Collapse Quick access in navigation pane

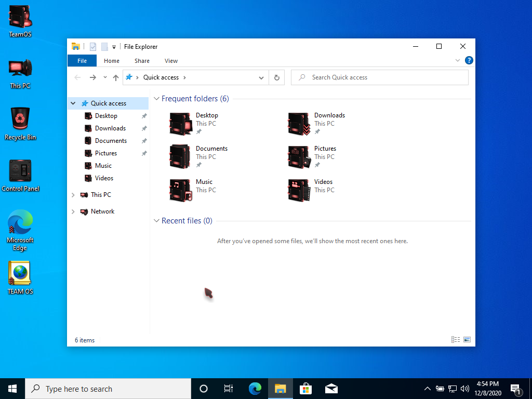[x=73, y=103]
